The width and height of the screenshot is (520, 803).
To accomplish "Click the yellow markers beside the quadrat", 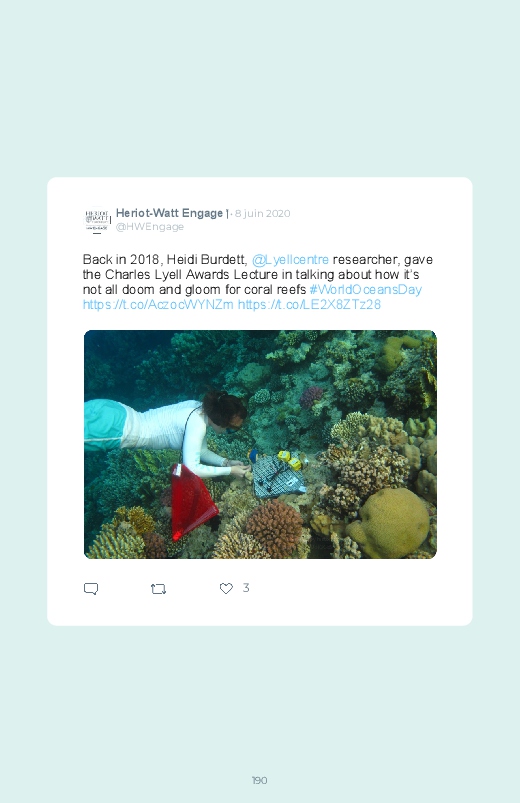I will click(x=289, y=459).
